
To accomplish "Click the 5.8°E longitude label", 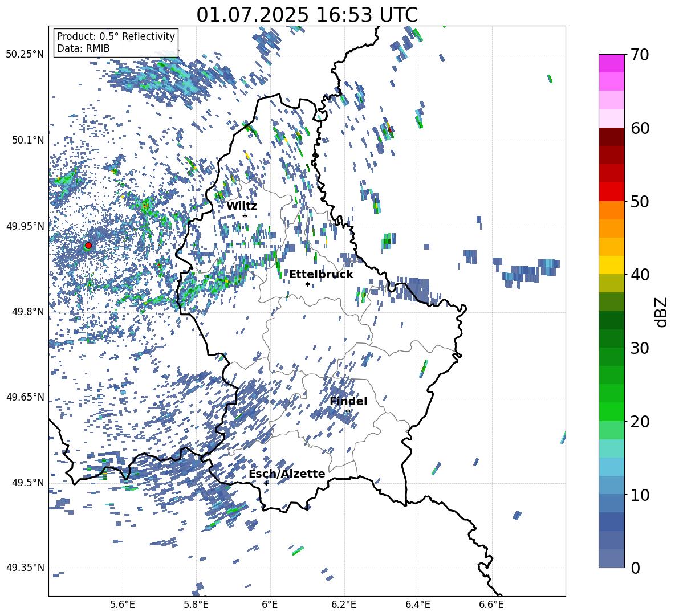I will (196, 605).
